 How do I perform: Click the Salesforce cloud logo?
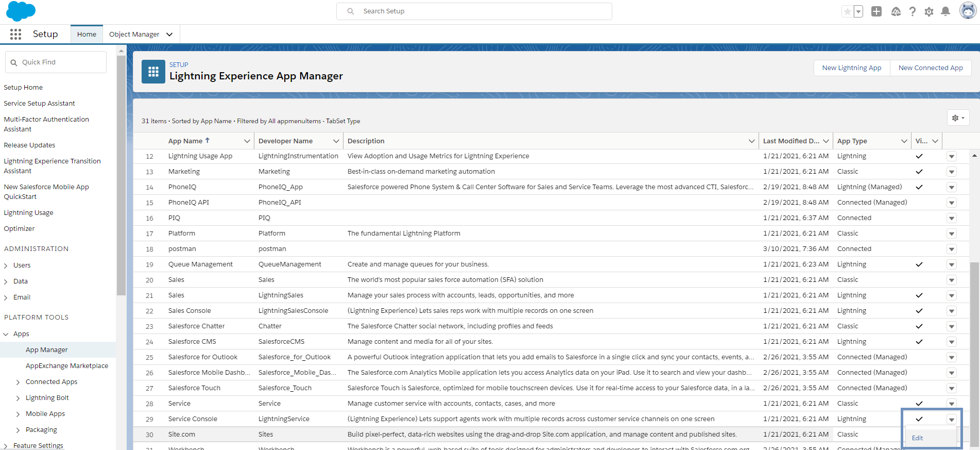coord(21,11)
